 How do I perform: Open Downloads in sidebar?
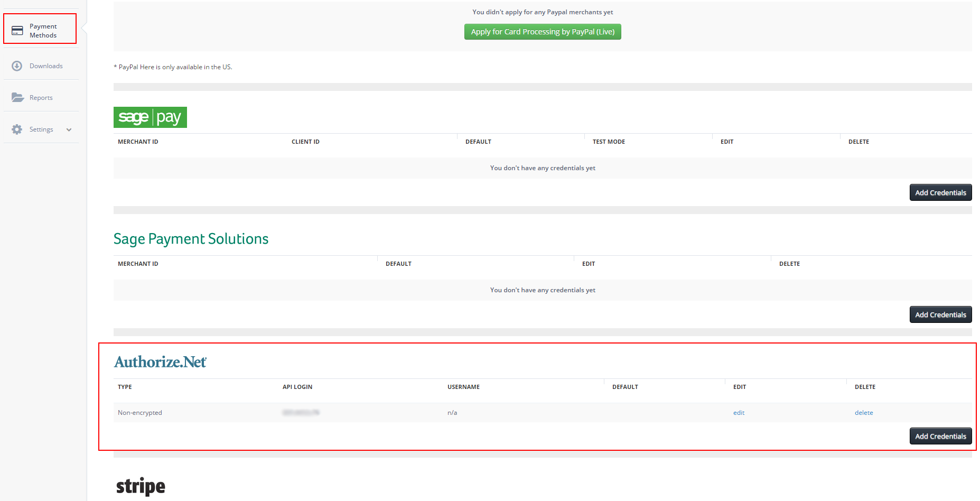tap(41, 66)
